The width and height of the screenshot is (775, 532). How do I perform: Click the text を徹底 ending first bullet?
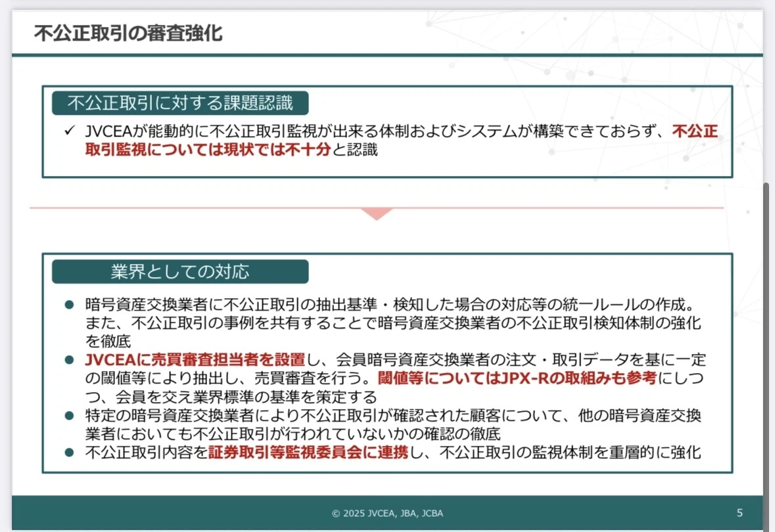(108, 342)
